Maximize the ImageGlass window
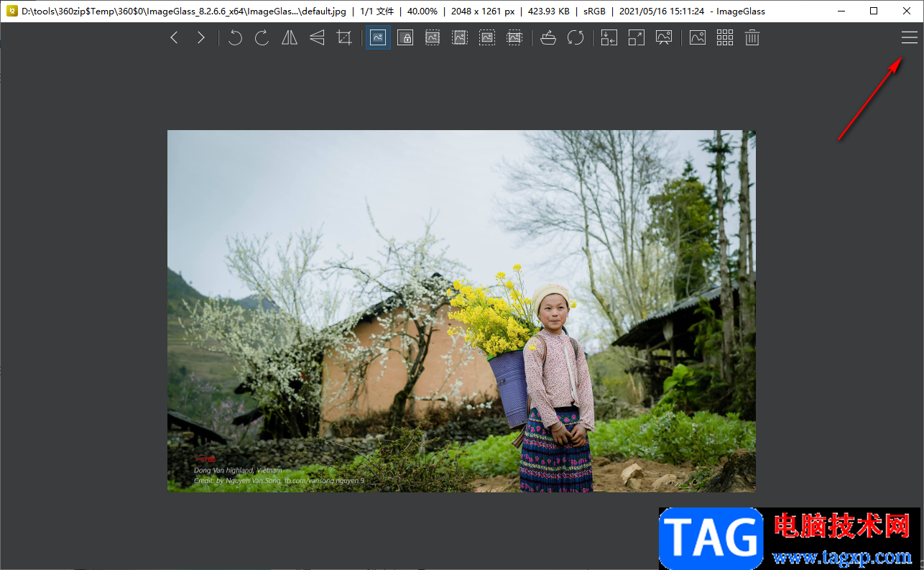924x570 pixels. [x=874, y=11]
